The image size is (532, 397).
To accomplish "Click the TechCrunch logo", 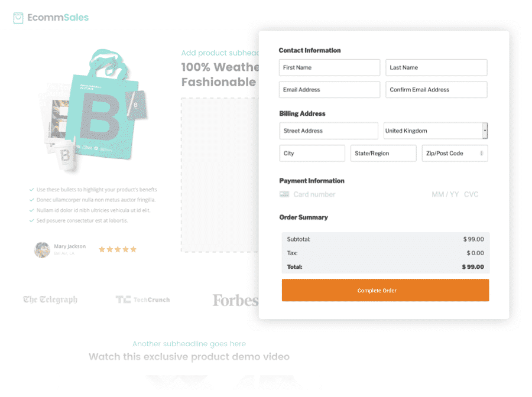I will tap(142, 300).
